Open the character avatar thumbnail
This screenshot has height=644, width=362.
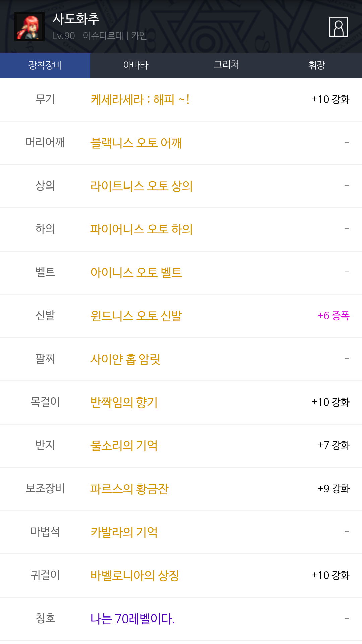pos(29,27)
